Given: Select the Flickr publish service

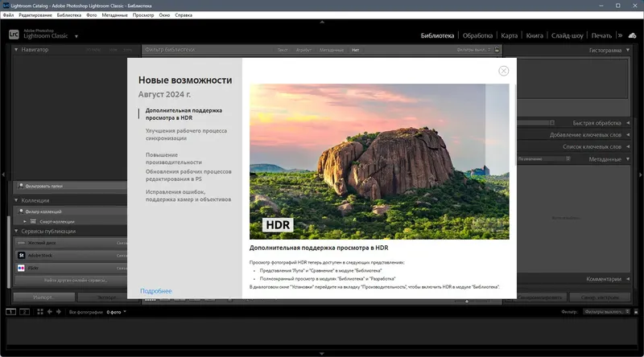Looking at the screenshot, I should click(71, 268).
